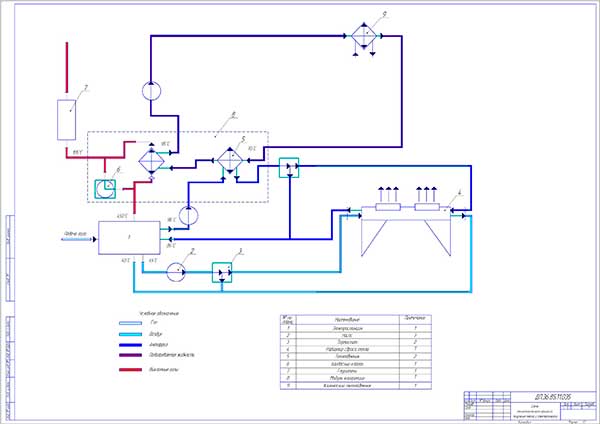This screenshot has width=600, height=424.
Task: Click the purple coolant legend line
Action: 130,355
